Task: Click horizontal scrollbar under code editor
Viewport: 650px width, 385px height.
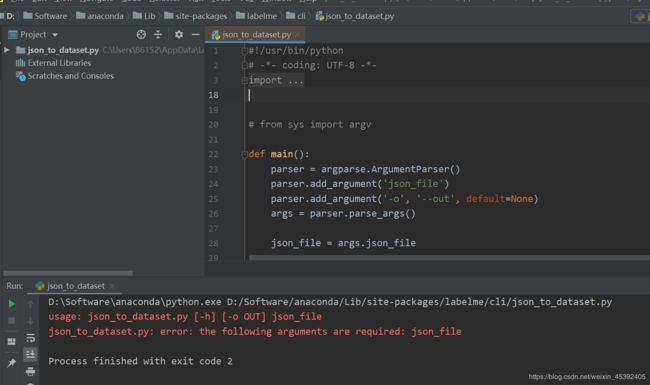Action: (x=449, y=258)
